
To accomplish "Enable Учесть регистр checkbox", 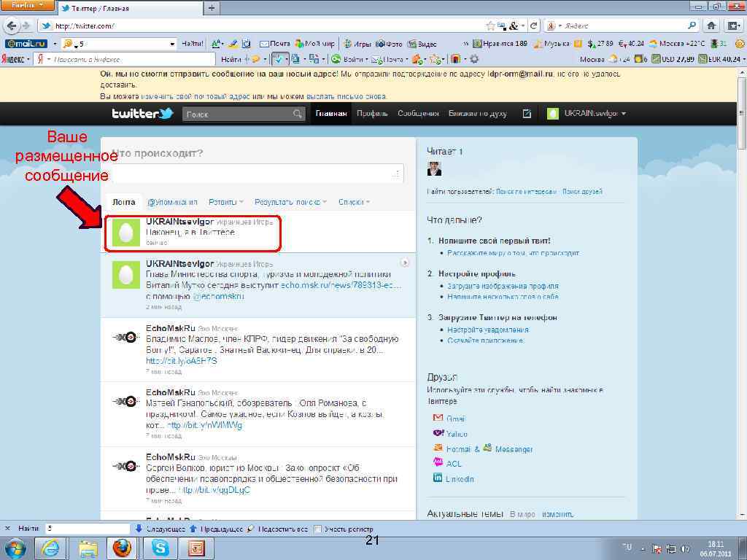I will tap(318, 529).
